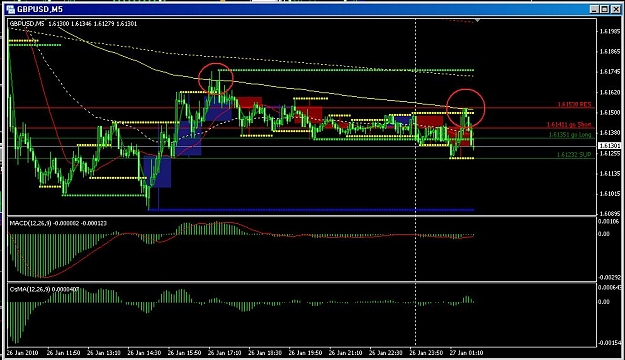This screenshot has width=625, height=360.
Task: Click the -0.00292 MACD scale value
Action: click(x=610, y=277)
